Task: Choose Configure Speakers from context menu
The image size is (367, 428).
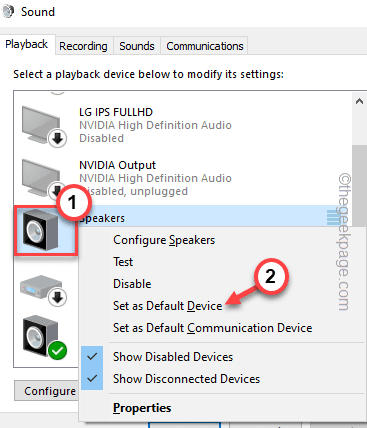Action: coord(164,240)
